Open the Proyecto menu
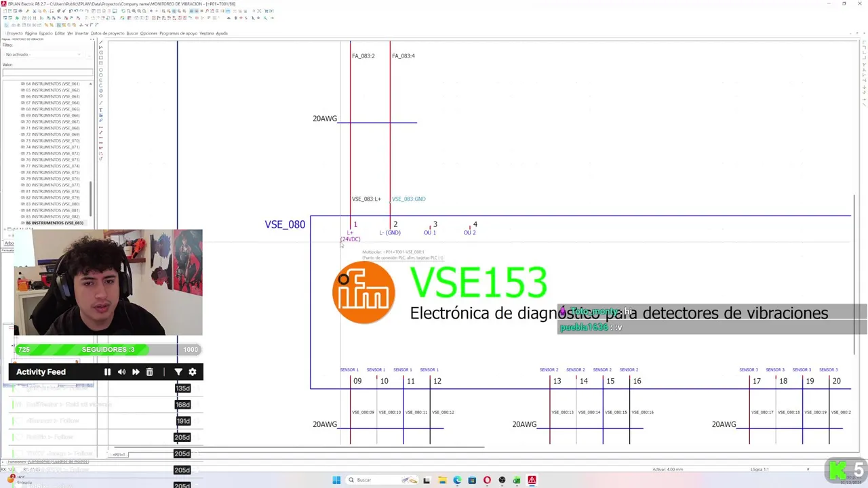The height and width of the screenshot is (488, 868). (15, 33)
